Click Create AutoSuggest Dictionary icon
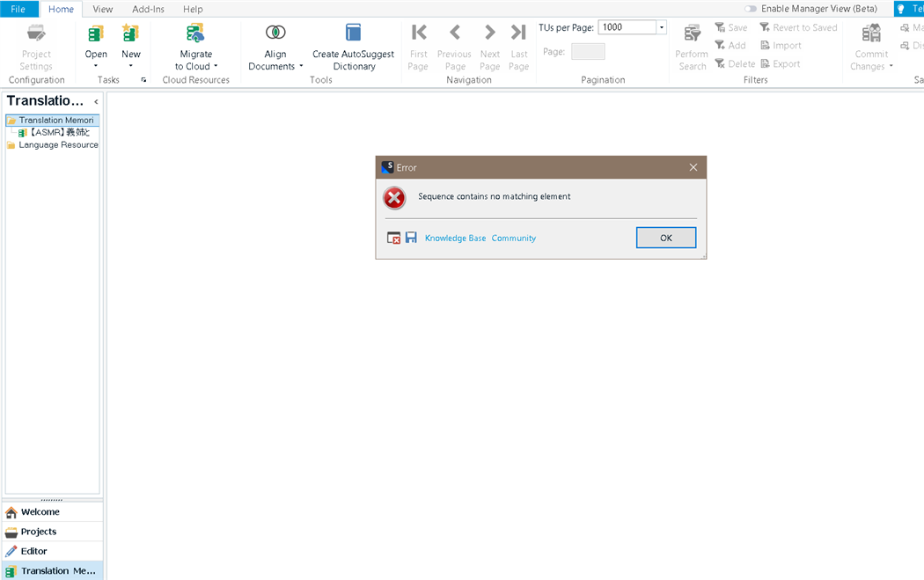Image resolution: width=924 pixels, height=580 pixels. click(x=353, y=33)
